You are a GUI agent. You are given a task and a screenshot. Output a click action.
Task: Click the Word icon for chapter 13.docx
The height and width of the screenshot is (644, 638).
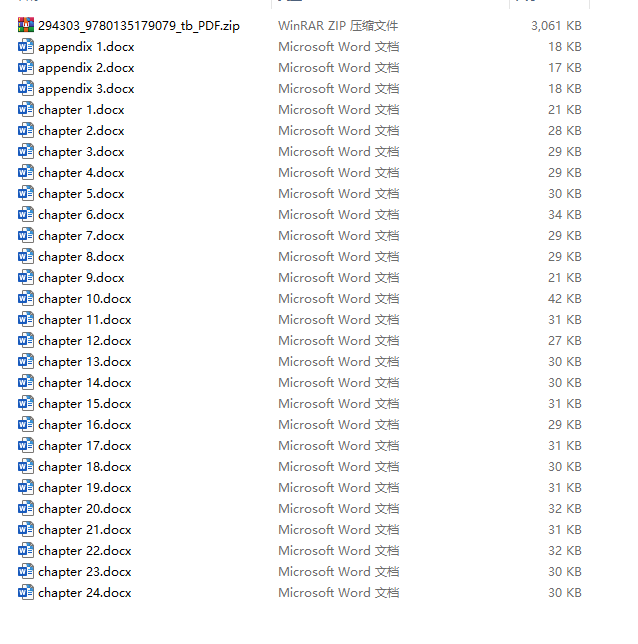(x=26, y=361)
